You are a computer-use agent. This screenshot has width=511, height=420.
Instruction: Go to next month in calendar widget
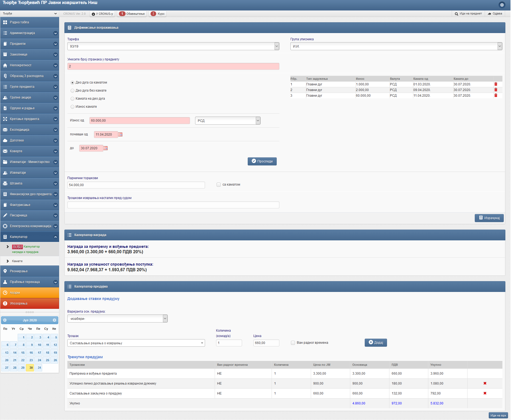tap(54, 320)
